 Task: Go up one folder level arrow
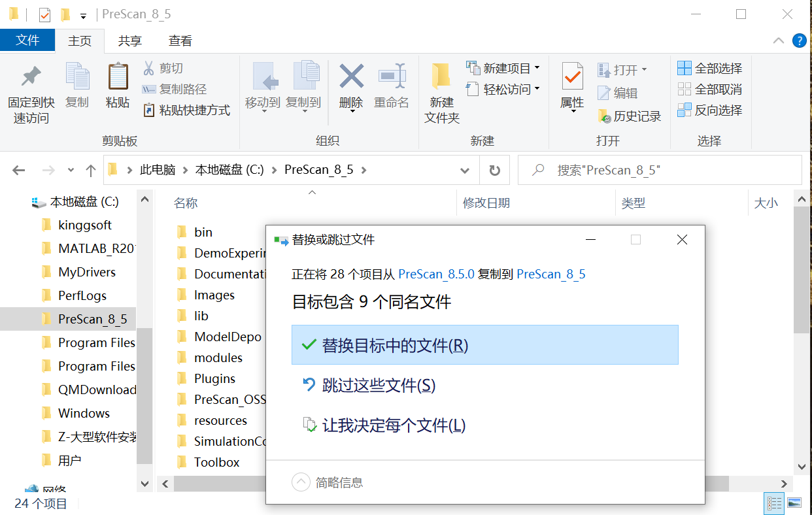point(91,171)
